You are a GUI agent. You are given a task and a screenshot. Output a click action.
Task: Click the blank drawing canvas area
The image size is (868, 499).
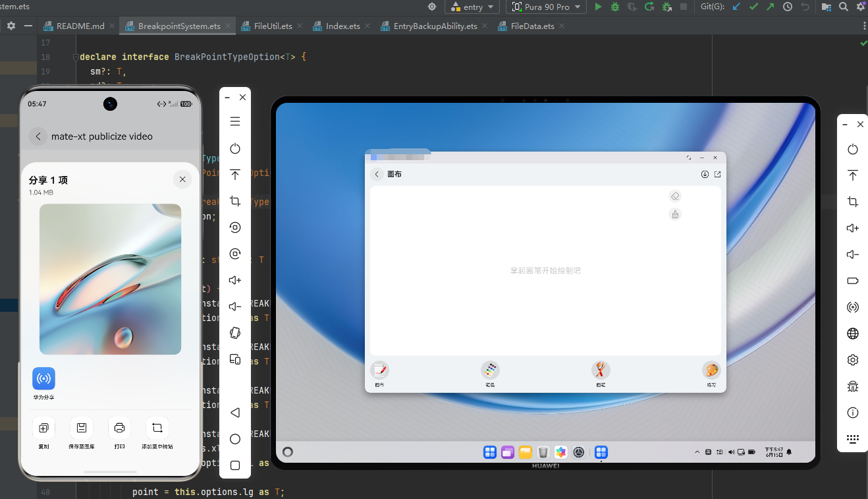545,271
